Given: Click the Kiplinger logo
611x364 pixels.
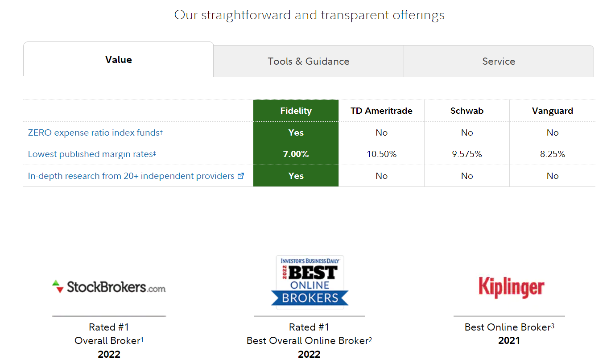Looking at the screenshot, I should [x=511, y=287].
